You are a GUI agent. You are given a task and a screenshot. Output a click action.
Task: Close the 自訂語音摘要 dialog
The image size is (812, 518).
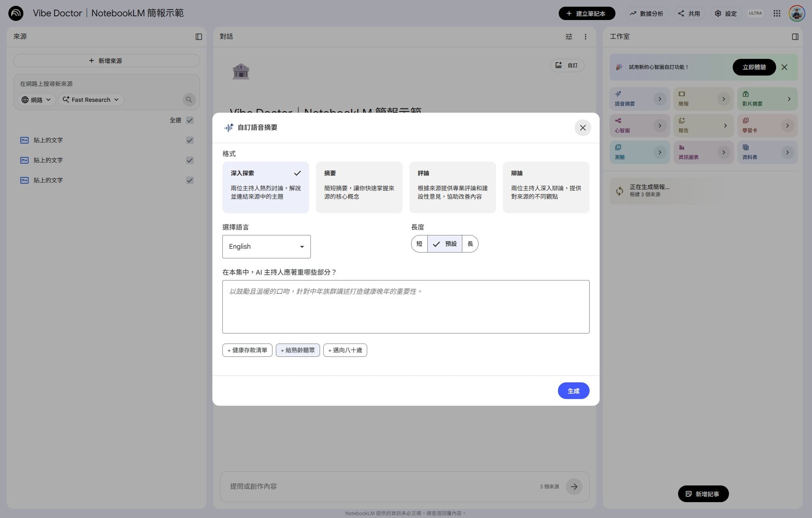click(x=583, y=128)
